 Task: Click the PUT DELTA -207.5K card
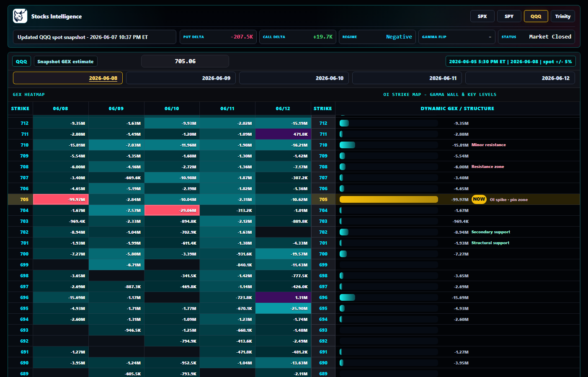point(218,37)
